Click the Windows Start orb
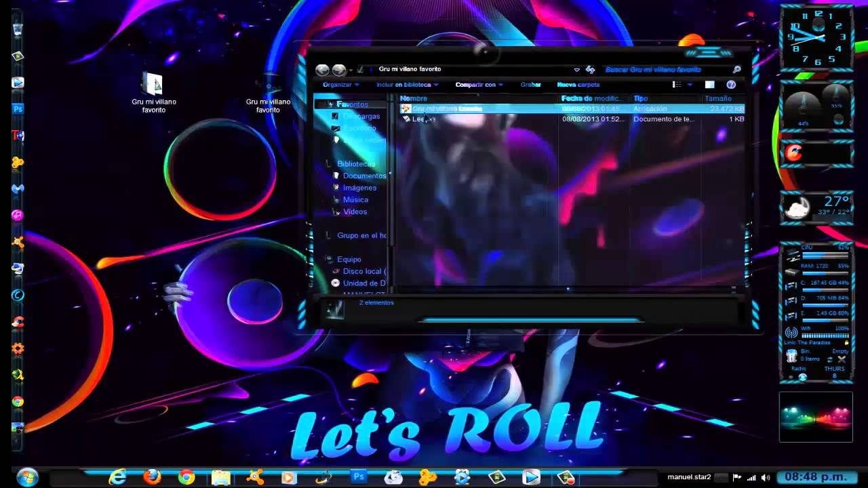Viewport: 868px width, 488px height. coord(27,477)
